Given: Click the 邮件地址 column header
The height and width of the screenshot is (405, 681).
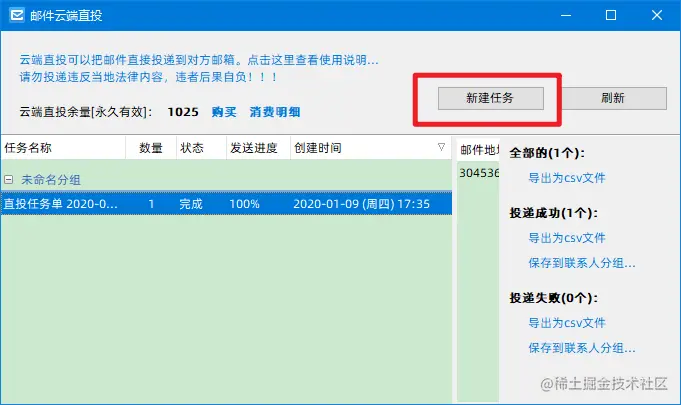Looking at the screenshot, I should click(x=478, y=150).
